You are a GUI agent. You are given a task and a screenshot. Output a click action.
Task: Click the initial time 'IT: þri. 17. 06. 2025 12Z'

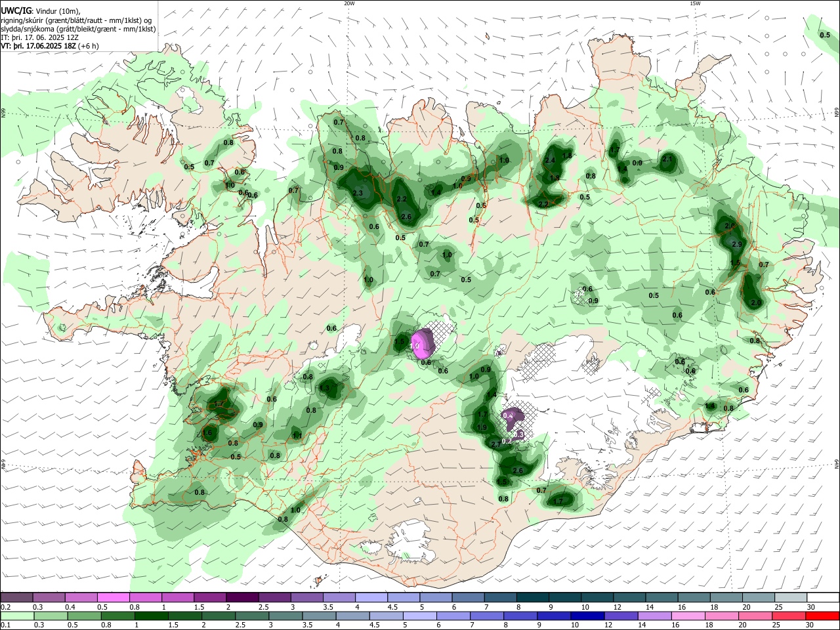pyautogui.click(x=39, y=37)
